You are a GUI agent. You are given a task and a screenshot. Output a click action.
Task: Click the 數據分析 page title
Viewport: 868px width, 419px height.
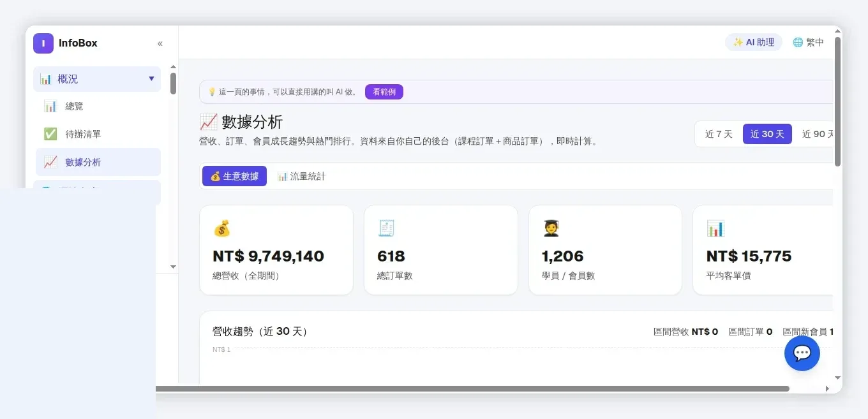point(252,122)
